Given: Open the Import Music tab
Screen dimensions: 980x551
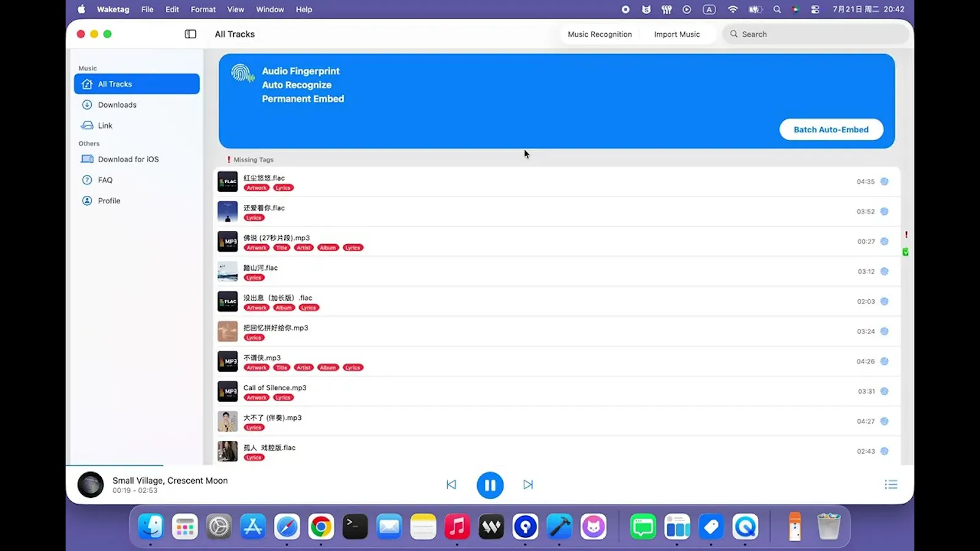Looking at the screenshot, I should 677,34.
